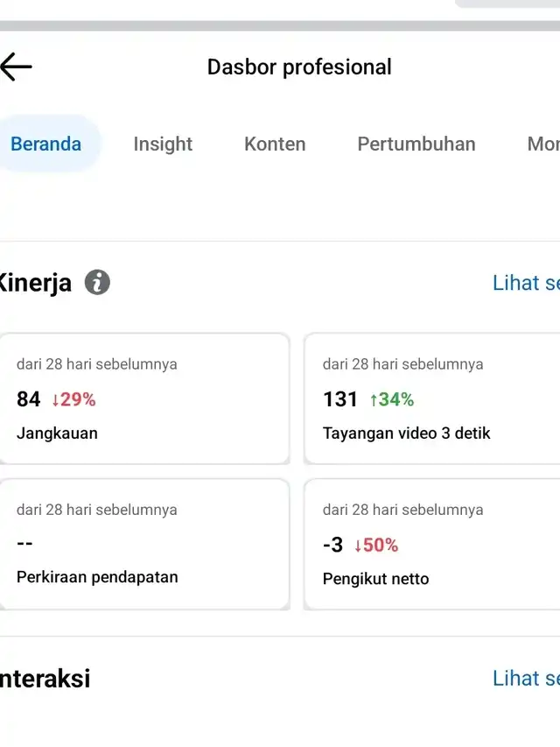Click the Kinerja section heading
Screen dimensions: 560x747
click(x=35, y=284)
